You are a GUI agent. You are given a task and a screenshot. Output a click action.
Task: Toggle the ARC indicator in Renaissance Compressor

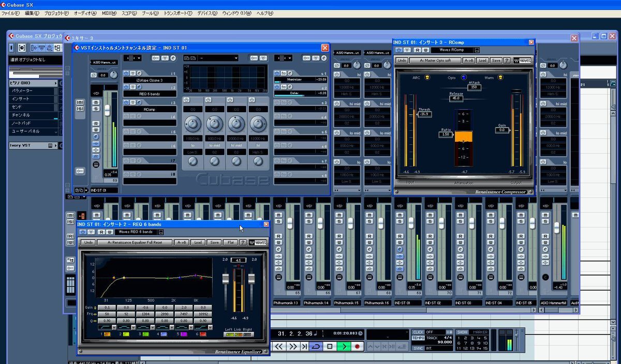427,78
